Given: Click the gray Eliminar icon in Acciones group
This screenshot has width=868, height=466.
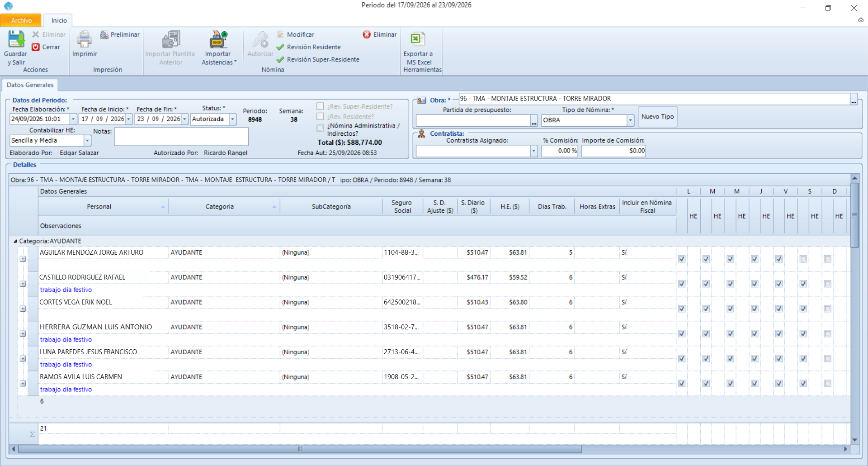Looking at the screenshot, I should [x=36, y=35].
